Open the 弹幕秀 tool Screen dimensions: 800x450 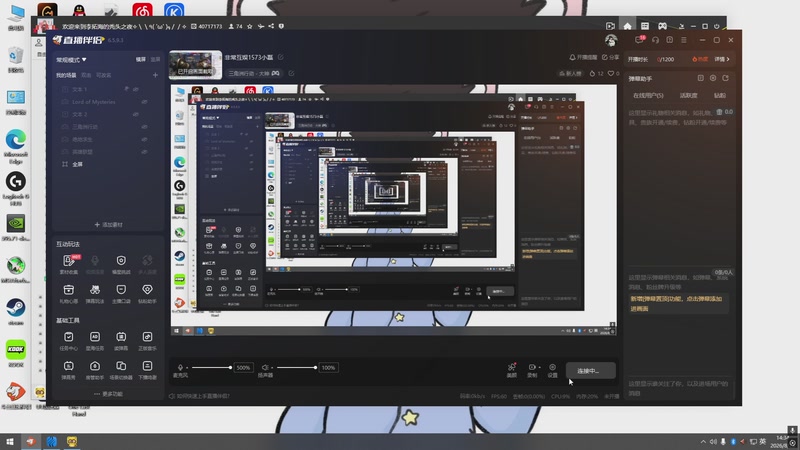(x=68, y=370)
